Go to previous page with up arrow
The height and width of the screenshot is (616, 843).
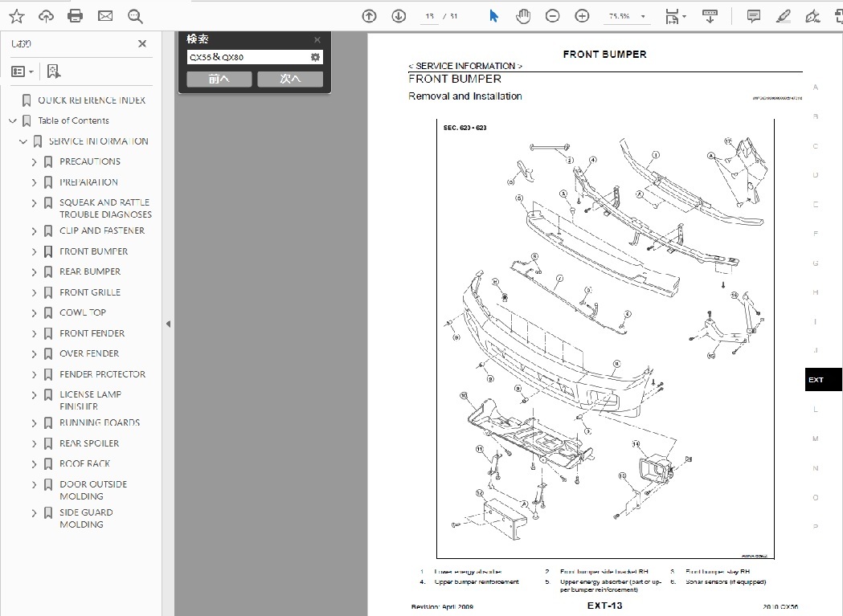click(x=370, y=16)
